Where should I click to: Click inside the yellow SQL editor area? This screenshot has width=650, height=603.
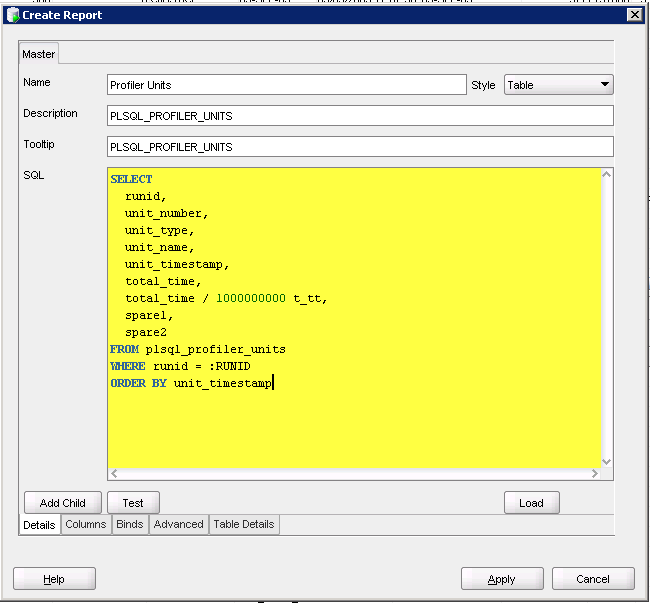point(354,420)
